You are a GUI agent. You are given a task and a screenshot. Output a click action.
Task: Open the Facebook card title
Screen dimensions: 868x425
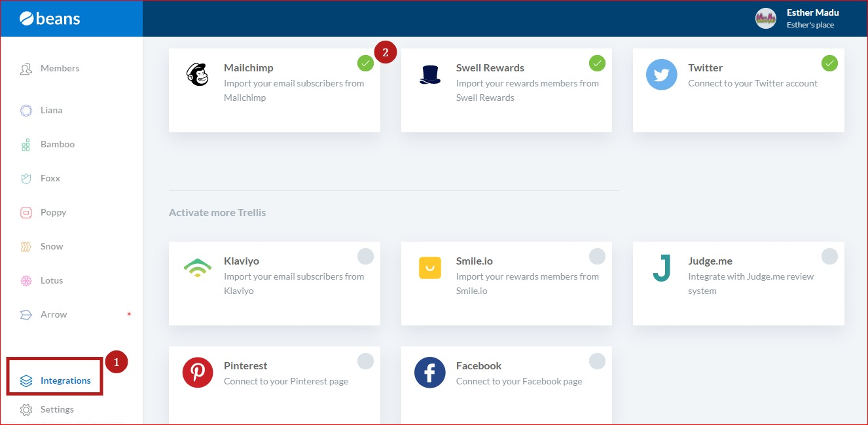pos(479,366)
